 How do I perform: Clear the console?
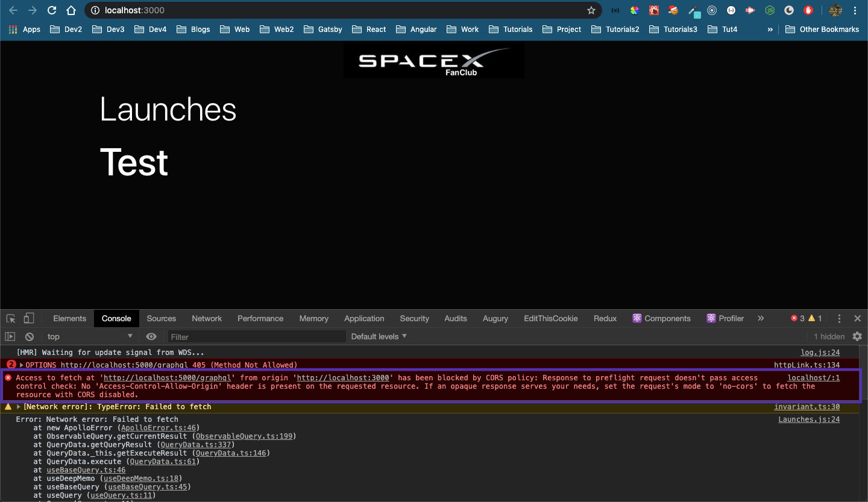click(x=30, y=336)
